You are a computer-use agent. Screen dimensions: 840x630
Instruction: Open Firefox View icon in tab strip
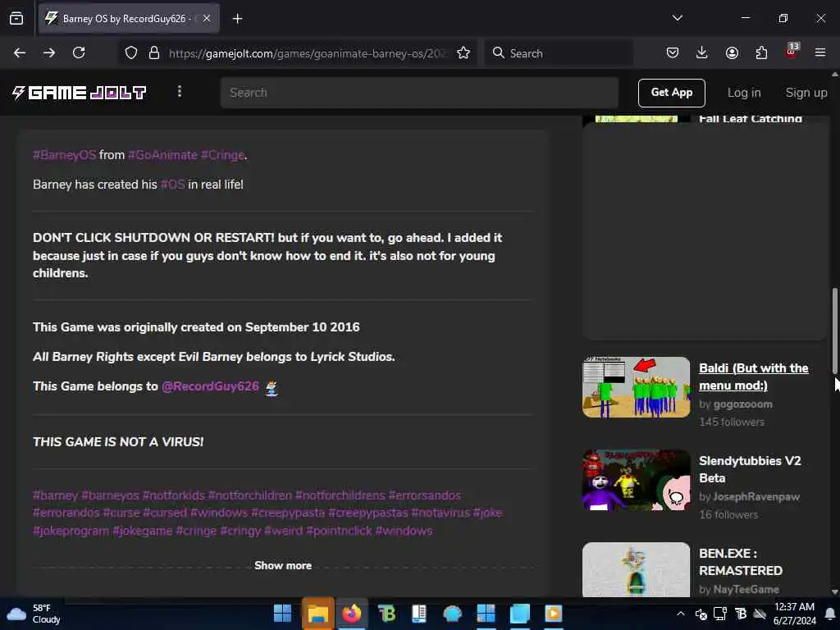16,19
